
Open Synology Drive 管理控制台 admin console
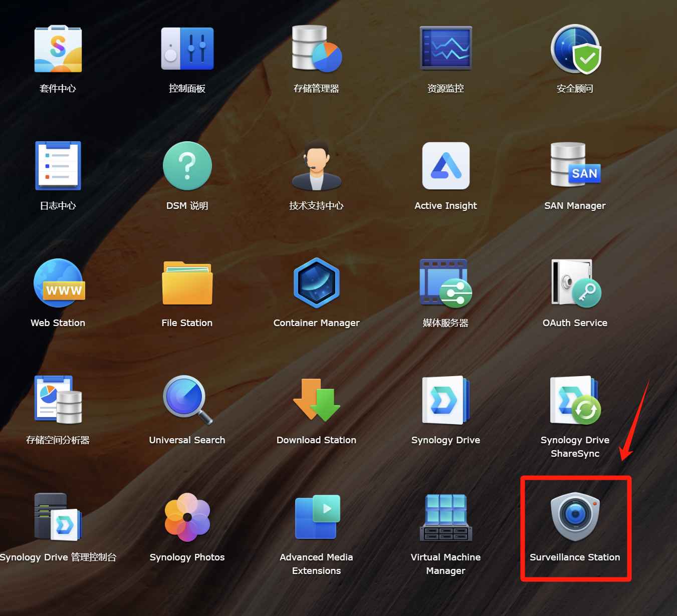tap(58, 517)
